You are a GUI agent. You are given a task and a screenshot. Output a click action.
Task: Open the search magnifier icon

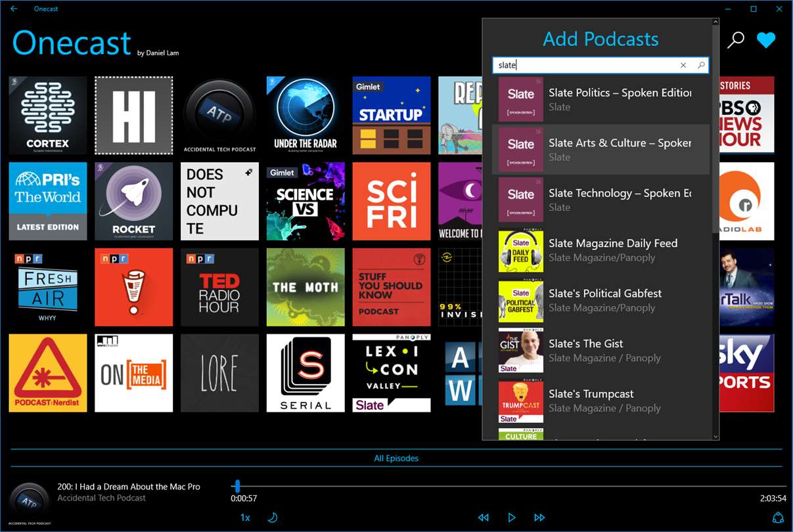(x=736, y=40)
